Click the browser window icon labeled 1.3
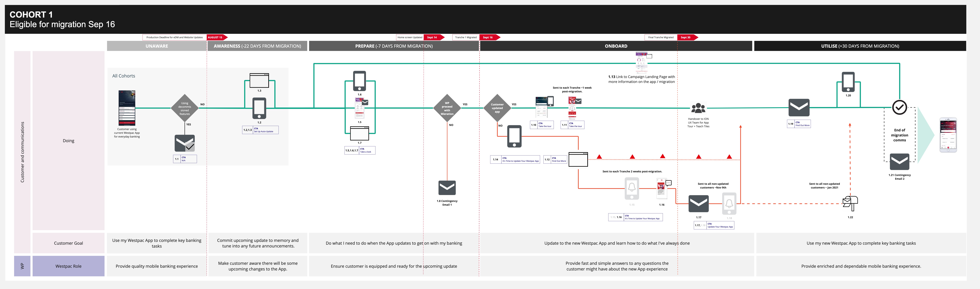Viewport: 980px width, 289px height. coord(259,81)
